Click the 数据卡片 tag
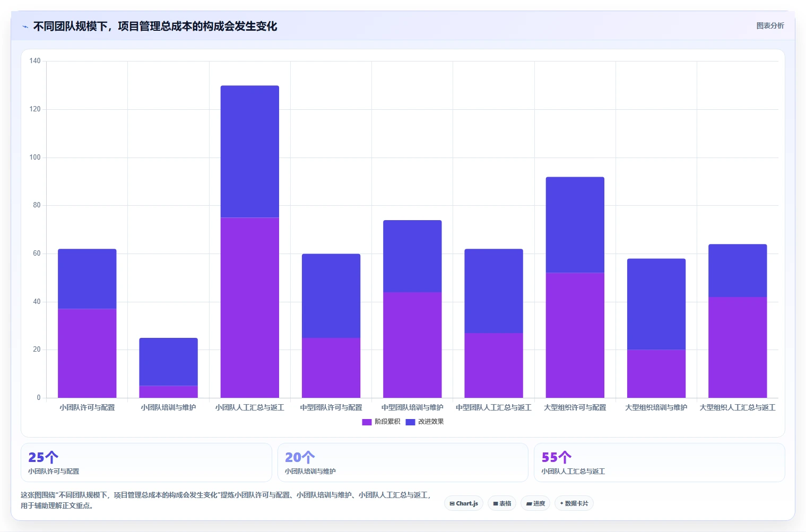Image resolution: width=806 pixels, height=532 pixels. (x=574, y=503)
